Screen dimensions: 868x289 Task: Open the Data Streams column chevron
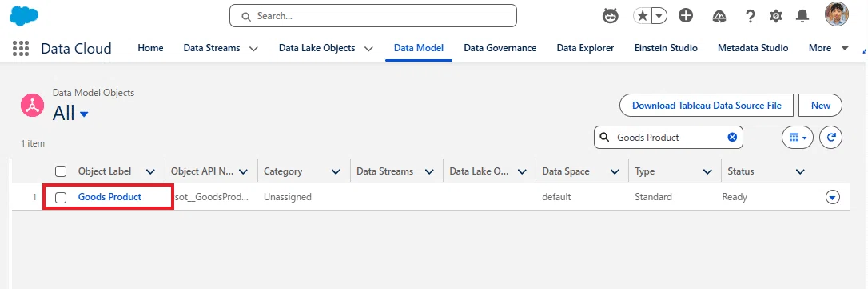tap(429, 171)
